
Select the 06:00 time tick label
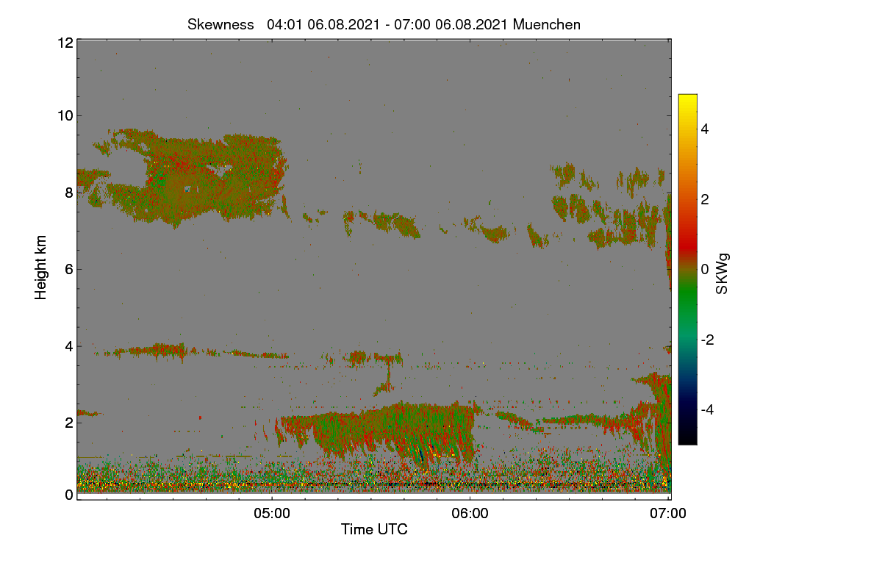click(x=470, y=514)
